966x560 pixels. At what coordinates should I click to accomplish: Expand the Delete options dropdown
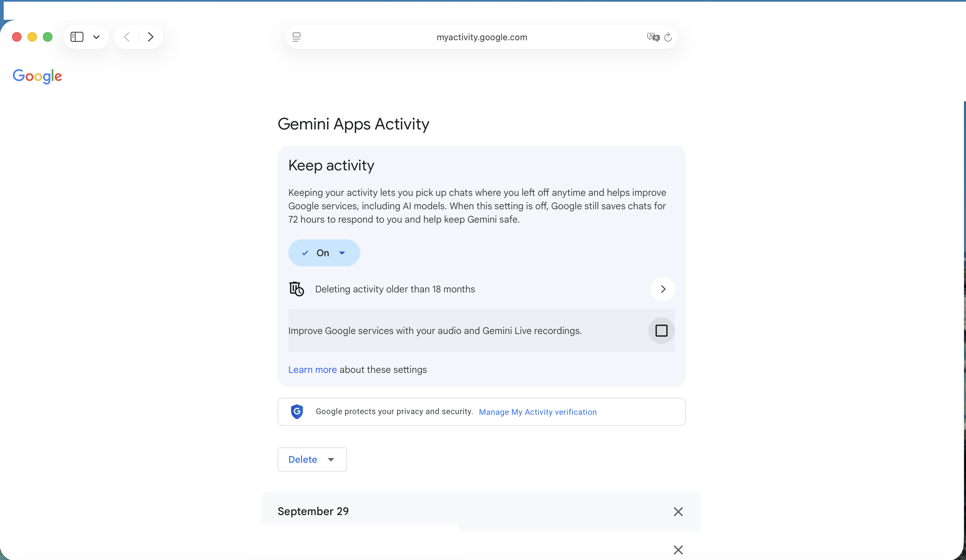coord(331,459)
